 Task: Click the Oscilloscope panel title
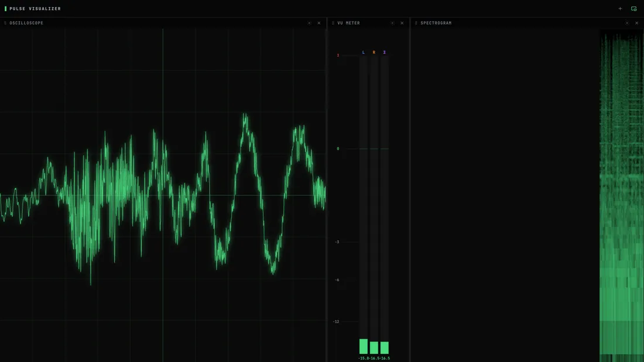pyautogui.click(x=26, y=23)
